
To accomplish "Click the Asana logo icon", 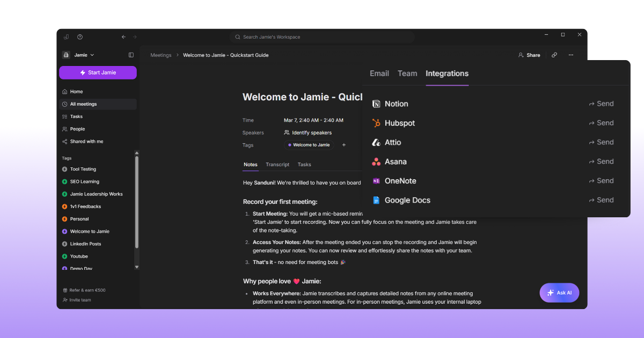I will 376,161.
